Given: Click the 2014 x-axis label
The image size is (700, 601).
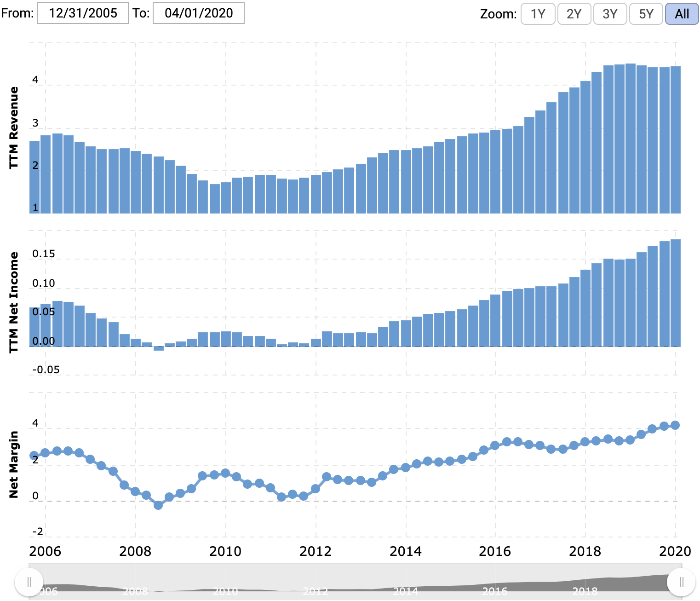Looking at the screenshot, I should pyautogui.click(x=406, y=551).
